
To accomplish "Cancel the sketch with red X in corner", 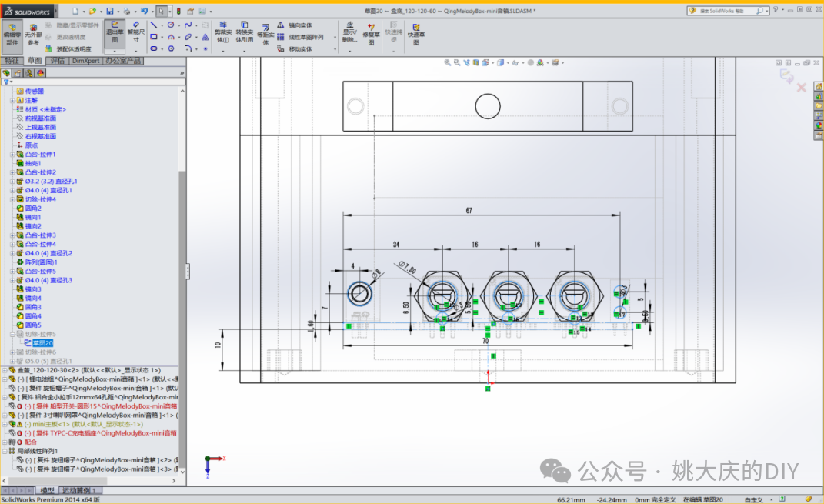I will [802, 88].
